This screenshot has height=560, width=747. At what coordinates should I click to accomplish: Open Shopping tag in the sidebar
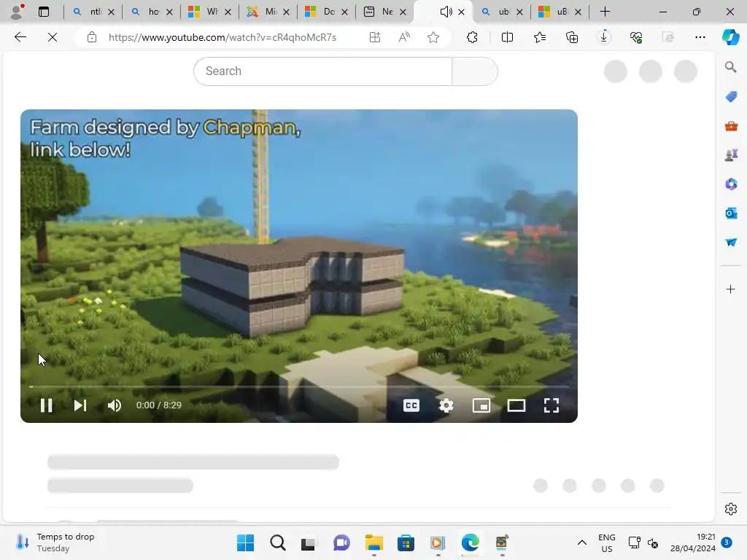(x=731, y=97)
